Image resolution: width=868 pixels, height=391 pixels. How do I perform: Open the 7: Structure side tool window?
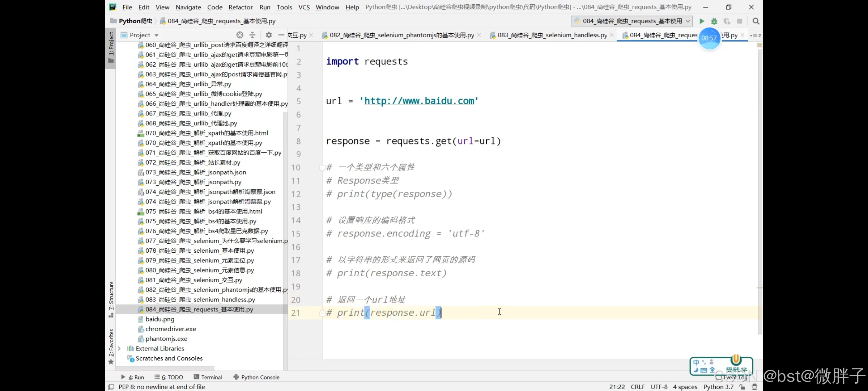pyautogui.click(x=111, y=299)
